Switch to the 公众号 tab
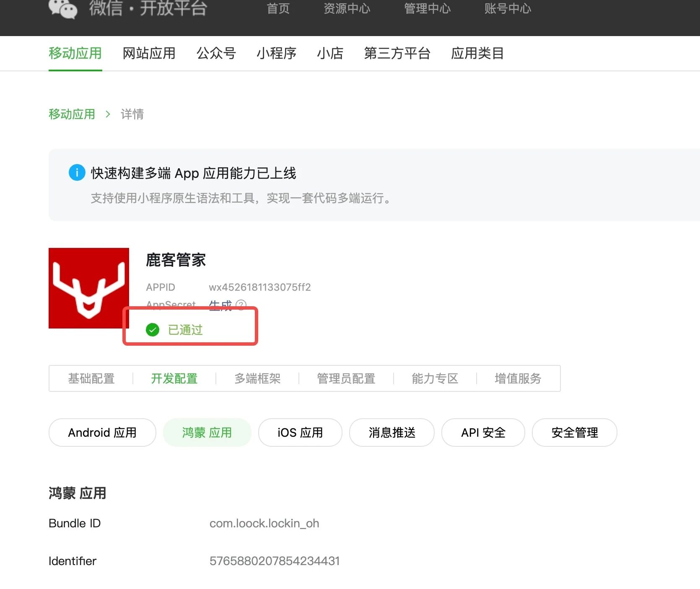 [216, 53]
